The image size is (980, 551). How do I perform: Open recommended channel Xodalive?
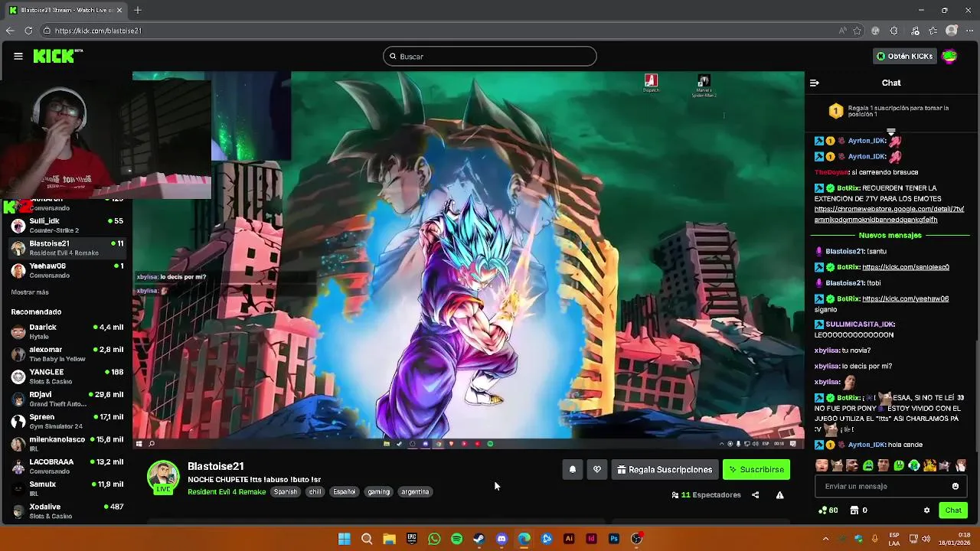(67, 510)
